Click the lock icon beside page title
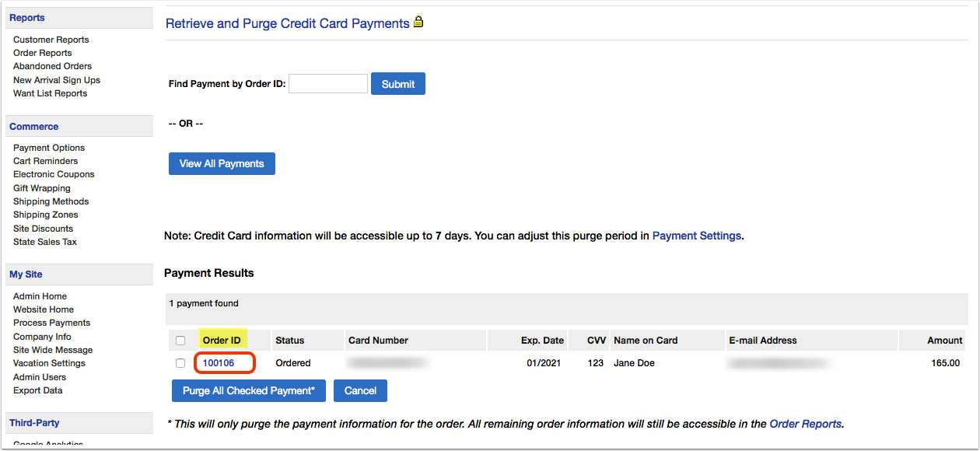The width and height of the screenshot is (980, 451). (x=418, y=23)
